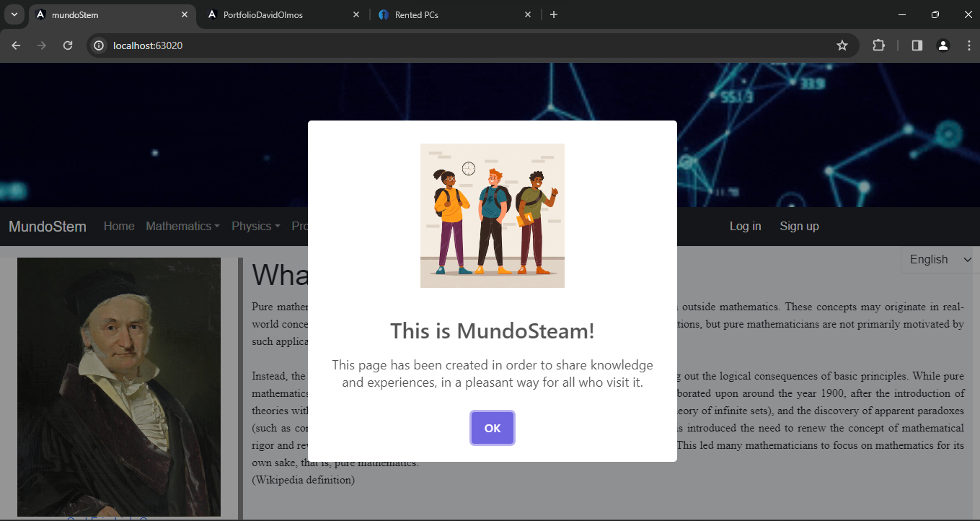This screenshot has width=980, height=521.
Task: View site information icon in address bar
Action: pos(100,45)
